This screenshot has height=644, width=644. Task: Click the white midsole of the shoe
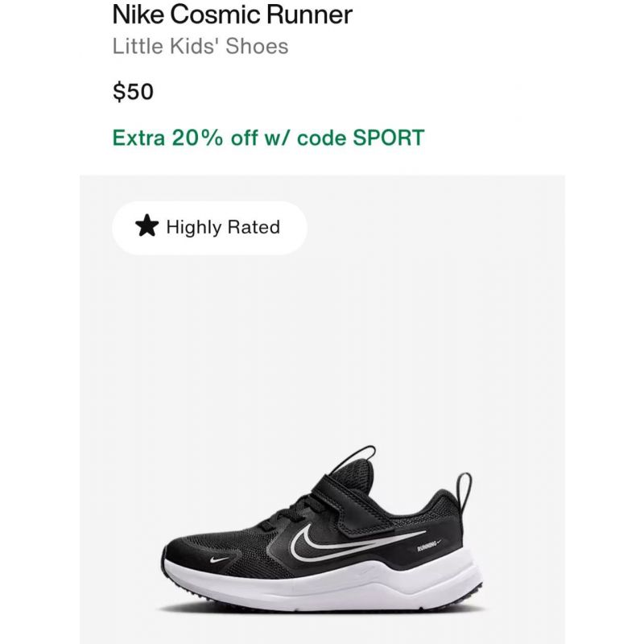(x=324, y=583)
